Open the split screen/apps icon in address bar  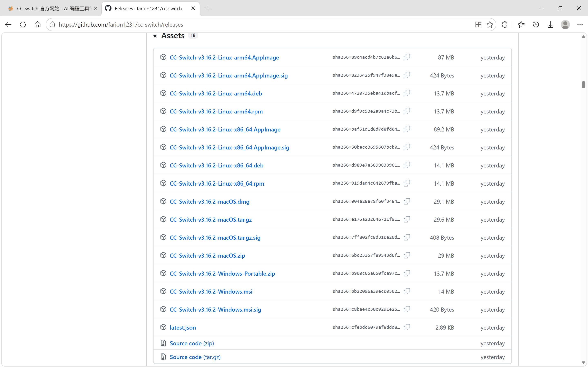tap(478, 25)
